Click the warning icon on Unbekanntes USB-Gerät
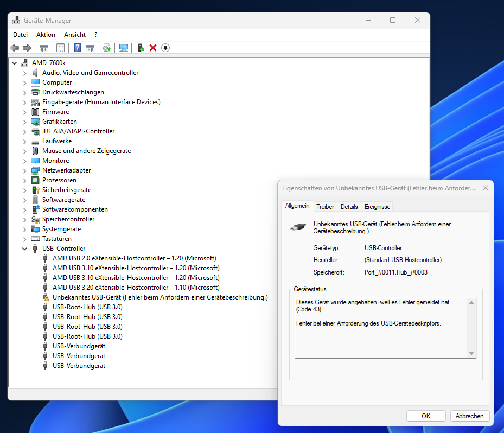The height and width of the screenshot is (433, 504). click(46, 297)
